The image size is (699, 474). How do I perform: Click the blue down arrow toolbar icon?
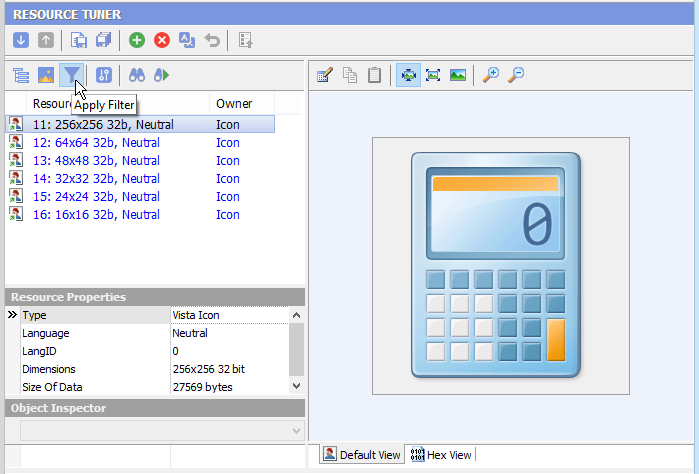21,40
